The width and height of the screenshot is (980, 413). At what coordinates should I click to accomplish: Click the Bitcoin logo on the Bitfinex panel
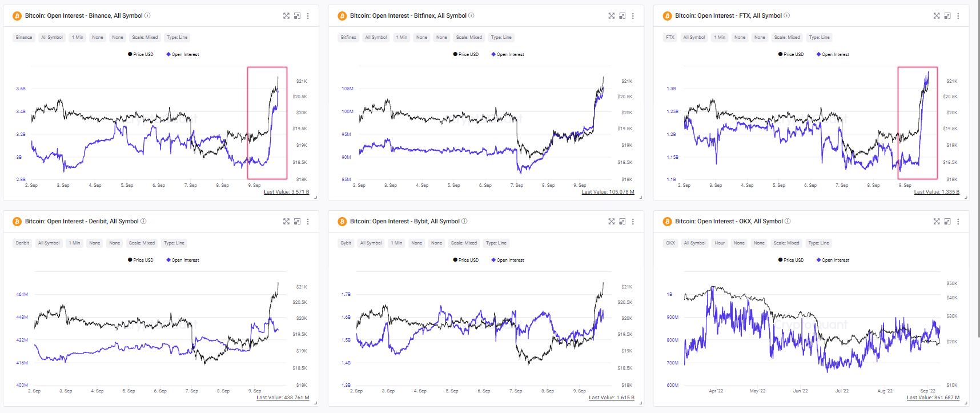[x=342, y=16]
